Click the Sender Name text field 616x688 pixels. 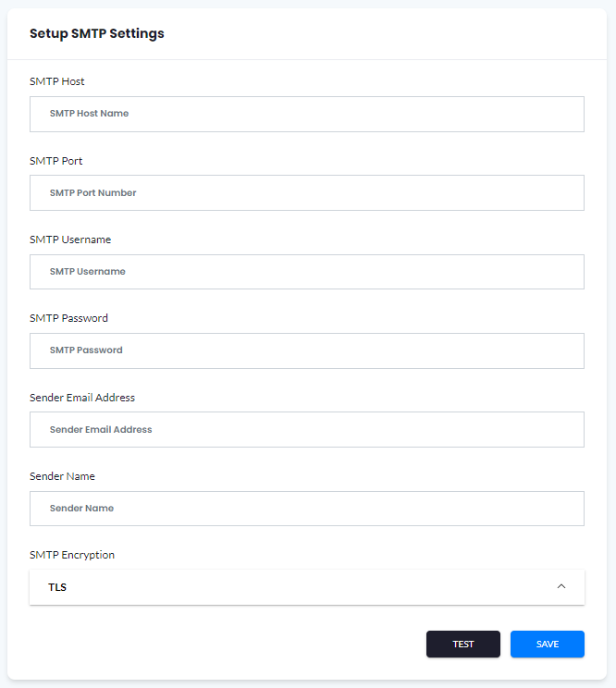(x=306, y=509)
